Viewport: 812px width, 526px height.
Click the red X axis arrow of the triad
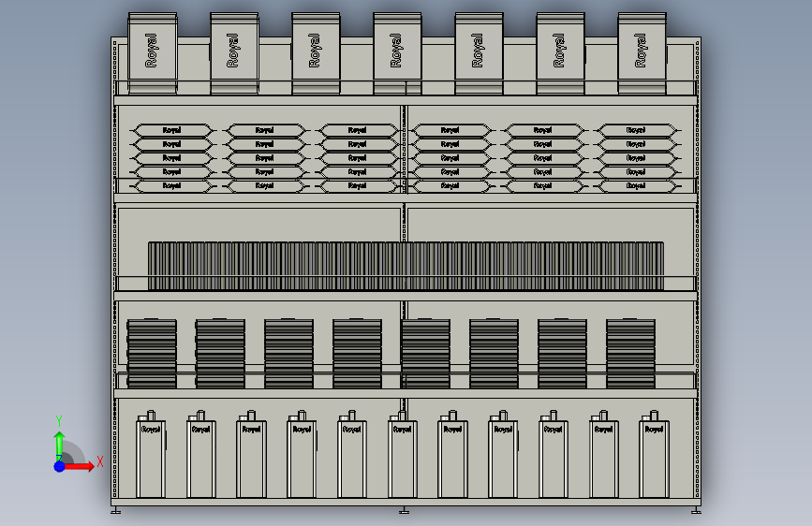80,466
